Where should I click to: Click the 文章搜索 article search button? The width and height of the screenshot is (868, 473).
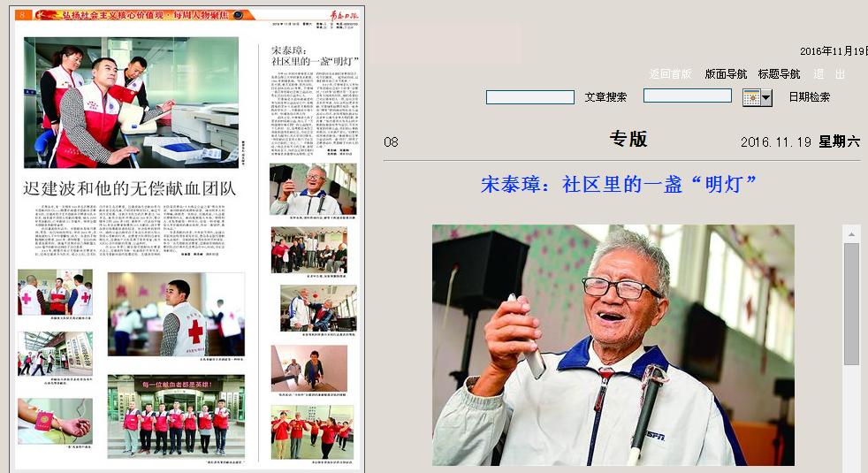click(x=605, y=97)
